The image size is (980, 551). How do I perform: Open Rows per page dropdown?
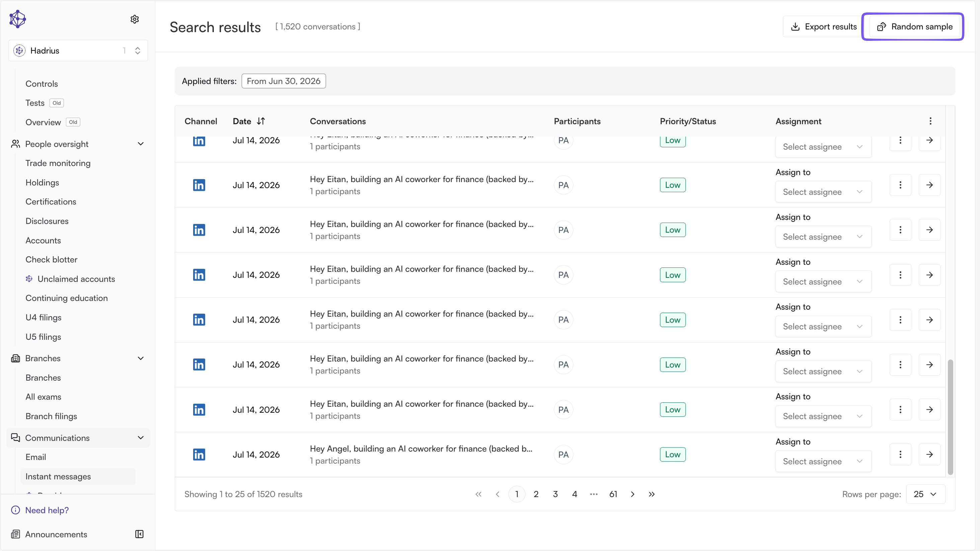tap(925, 494)
